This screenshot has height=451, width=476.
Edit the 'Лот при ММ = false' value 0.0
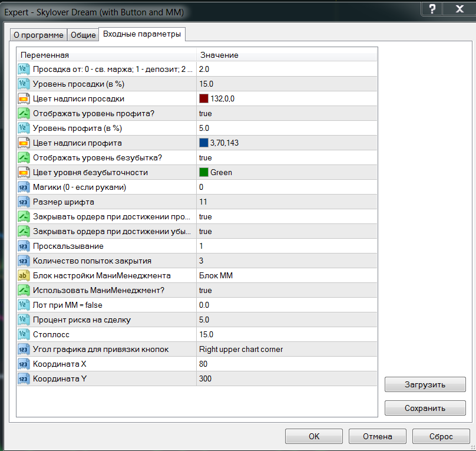(286, 305)
